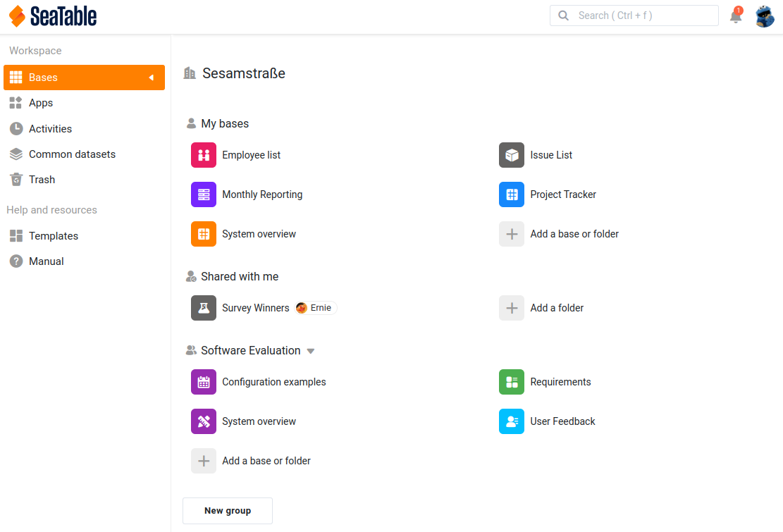Click the notification bell icon

click(x=736, y=16)
